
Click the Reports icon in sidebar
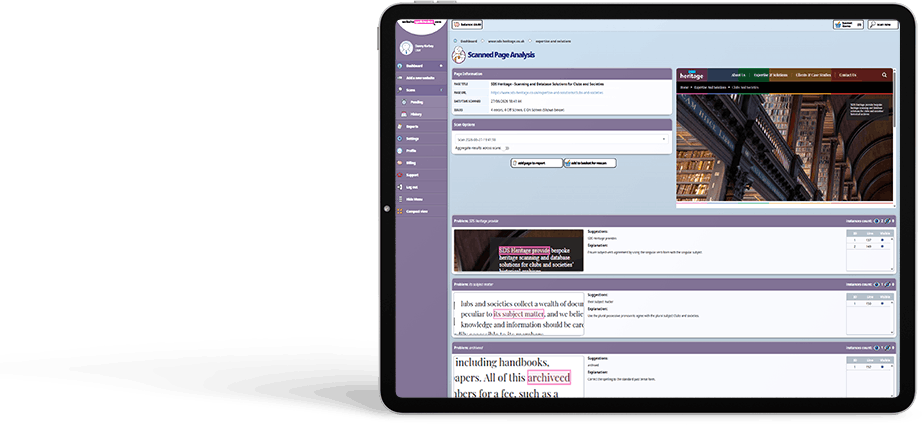click(x=400, y=126)
